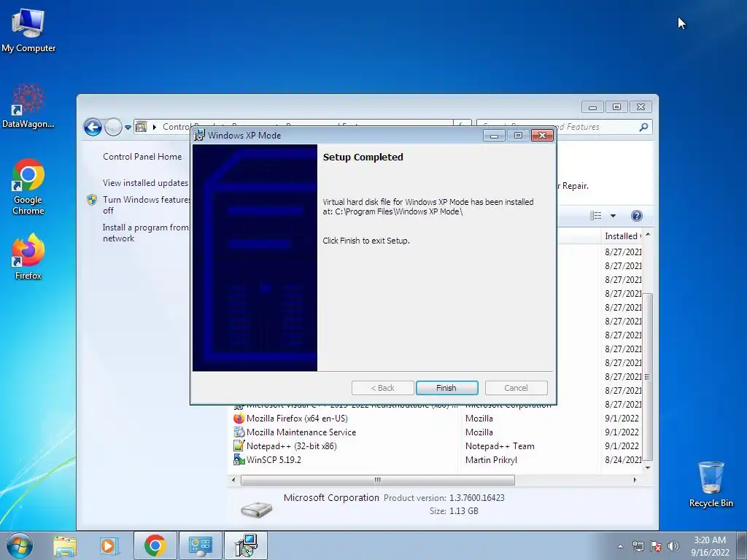Open Help in Programs and Features
Image resolution: width=747 pixels, height=560 pixels.
(636, 216)
